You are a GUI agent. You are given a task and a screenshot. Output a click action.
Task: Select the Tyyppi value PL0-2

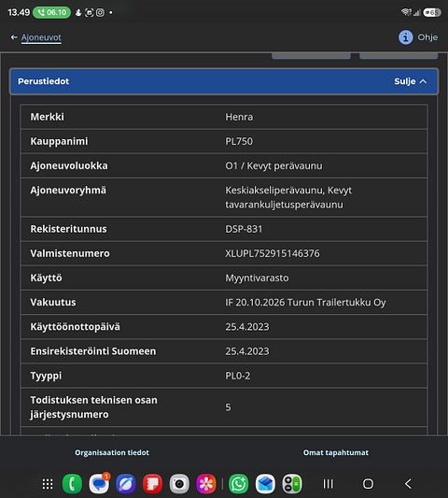point(238,376)
